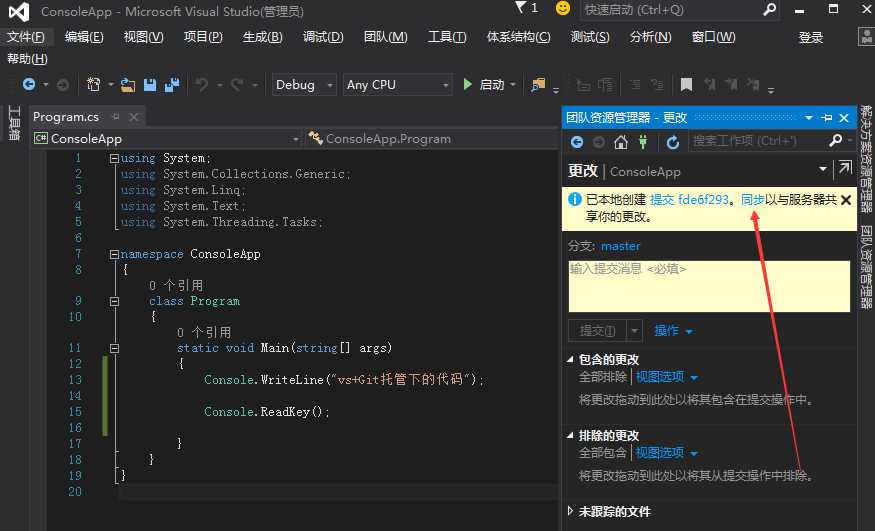Collapse the using directives block
Image resolution: width=875 pixels, height=531 pixels.
tap(114, 158)
